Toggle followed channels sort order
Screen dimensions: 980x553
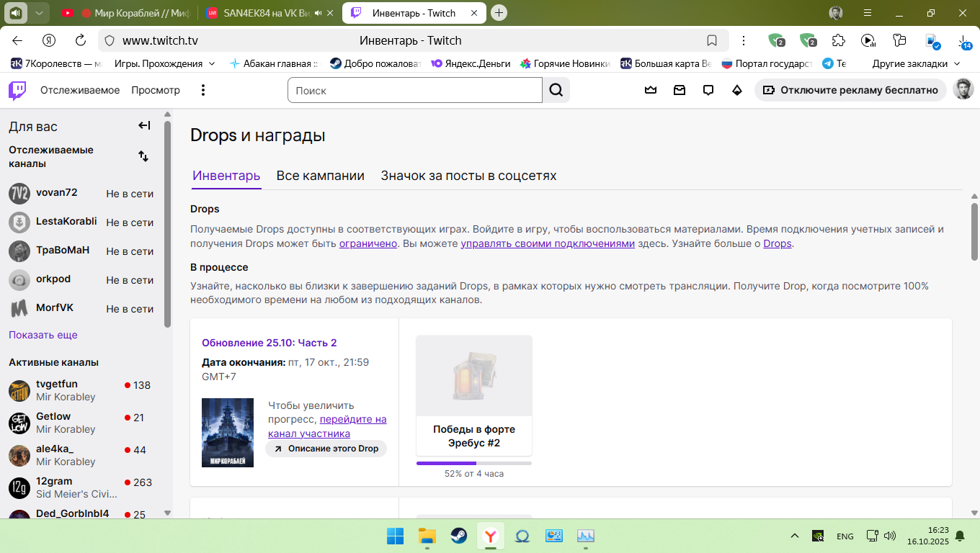(x=143, y=156)
